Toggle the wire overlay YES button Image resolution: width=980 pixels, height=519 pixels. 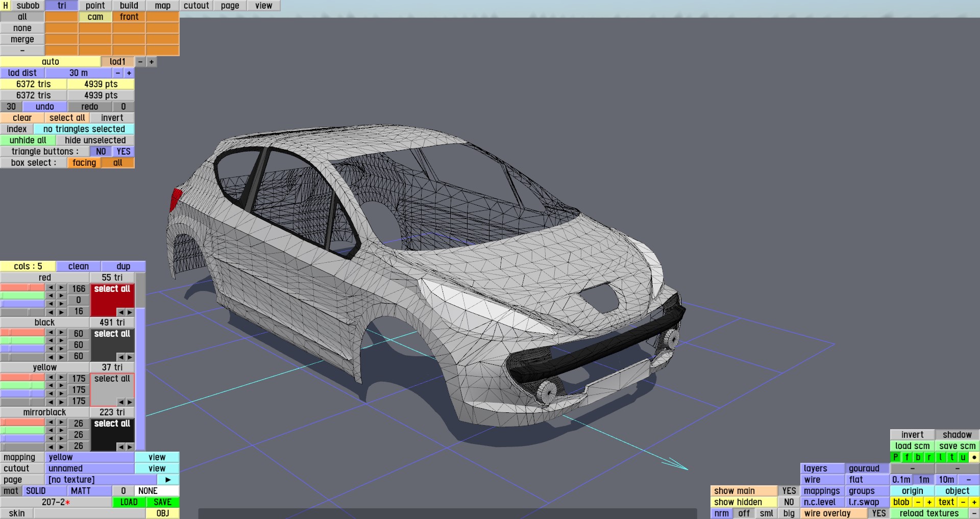pyautogui.click(x=879, y=513)
